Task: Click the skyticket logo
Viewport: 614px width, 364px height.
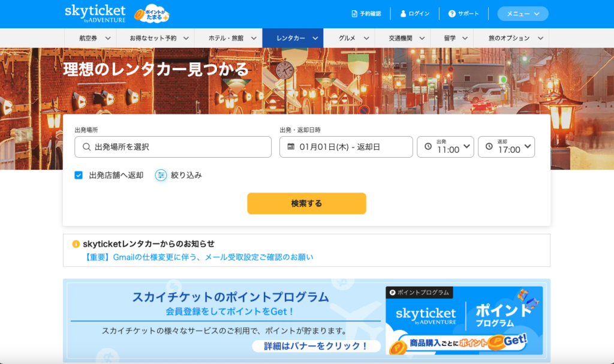Action: coord(95,14)
